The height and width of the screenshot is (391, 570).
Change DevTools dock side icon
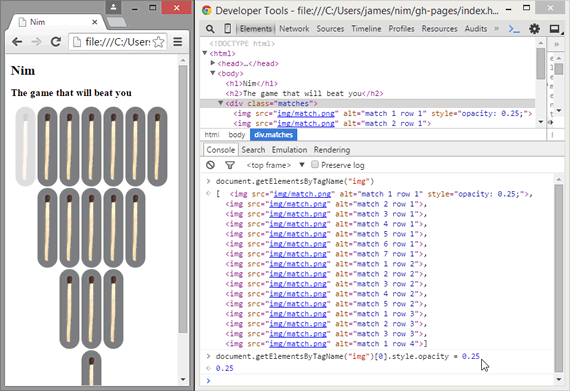[x=554, y=29]
